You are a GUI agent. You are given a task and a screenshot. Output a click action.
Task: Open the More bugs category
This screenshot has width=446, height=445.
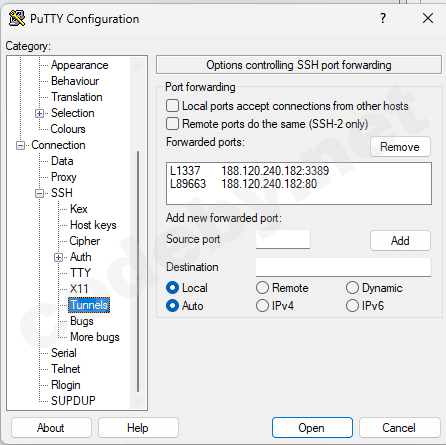tap(95, 337)
